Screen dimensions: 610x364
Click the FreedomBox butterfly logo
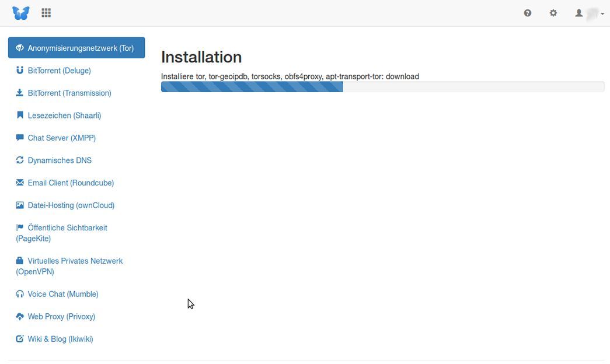[x=20, y=13]
